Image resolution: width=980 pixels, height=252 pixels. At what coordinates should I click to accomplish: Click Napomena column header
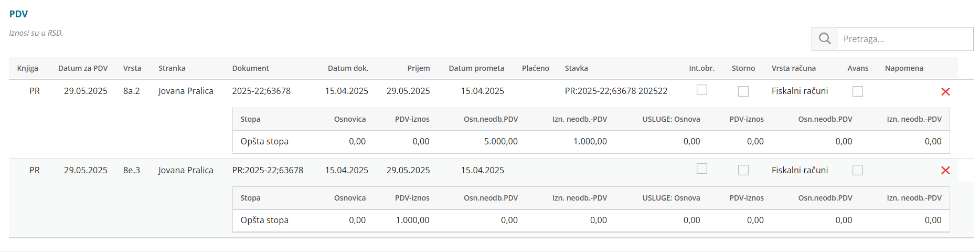(x=904, y=68)
